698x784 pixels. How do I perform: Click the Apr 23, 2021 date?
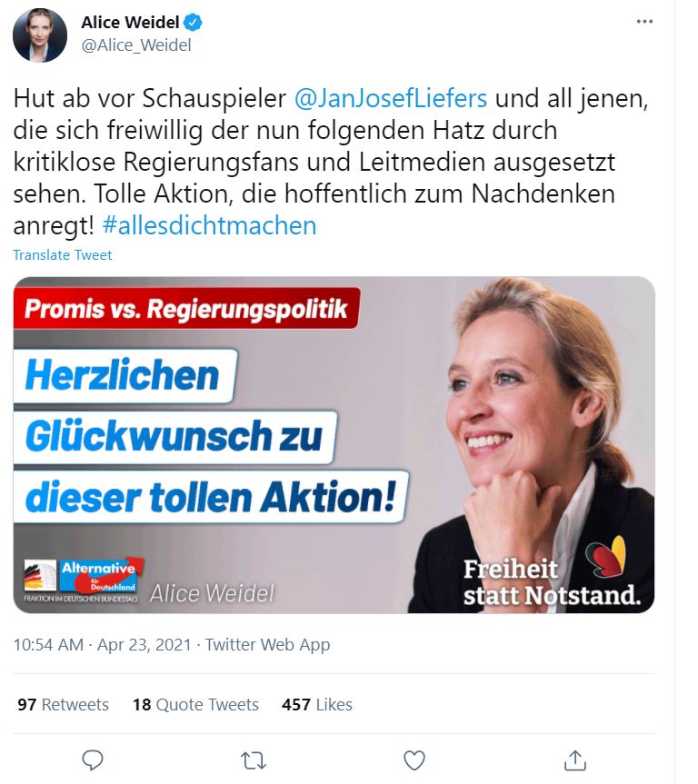(x=145, y=644)
